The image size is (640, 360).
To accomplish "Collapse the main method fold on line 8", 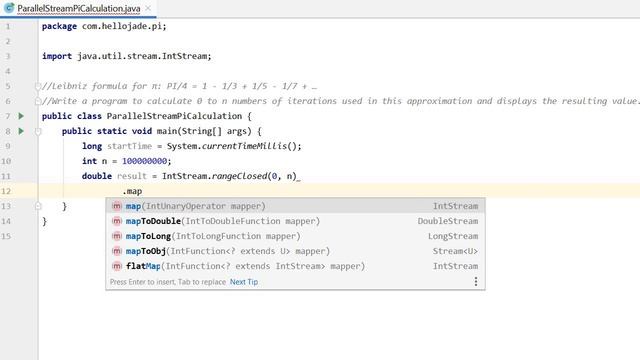I will (38, 131).
